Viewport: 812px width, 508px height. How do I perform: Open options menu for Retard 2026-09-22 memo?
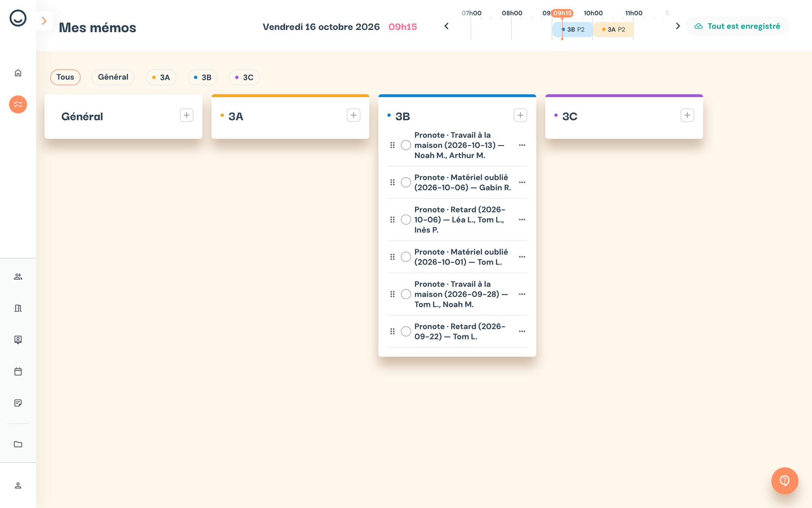click(x=522, y=332)
